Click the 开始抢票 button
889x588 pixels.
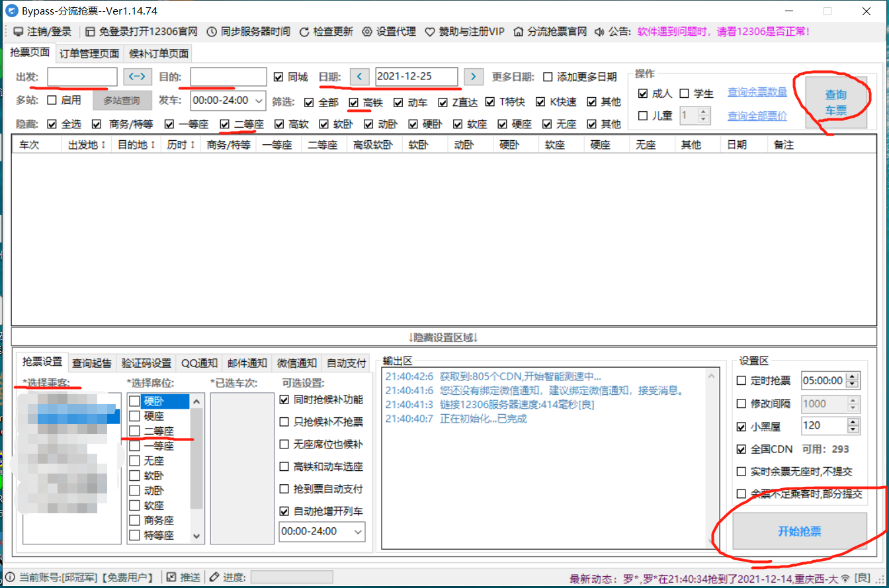[800, 531]
